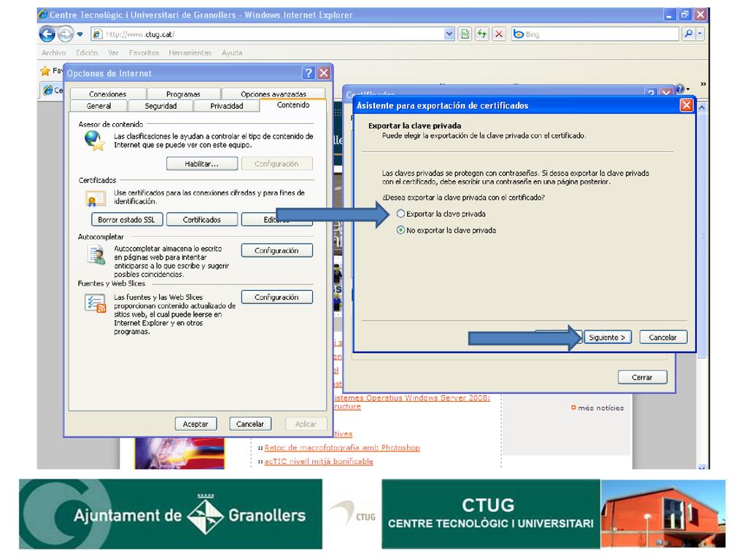Click the page scrollbar up arrow
This screenshot has height=560, width=747.
(x=702, y=108)
